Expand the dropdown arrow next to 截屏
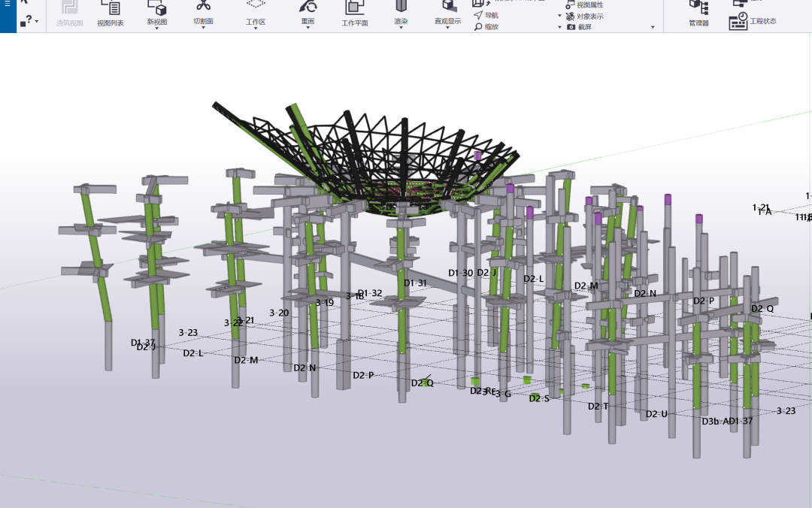 [653, 28]
